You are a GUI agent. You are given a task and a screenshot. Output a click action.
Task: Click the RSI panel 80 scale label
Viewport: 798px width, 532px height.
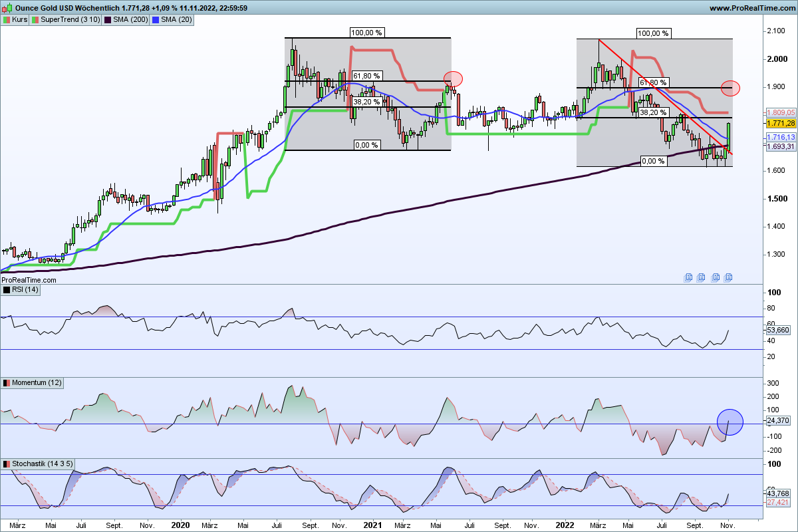pos(771,308)
